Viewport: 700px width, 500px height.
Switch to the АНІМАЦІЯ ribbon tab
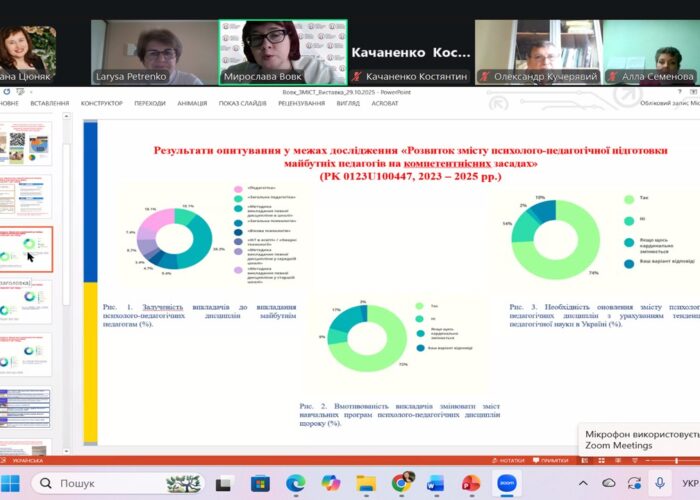coord(192,102)
